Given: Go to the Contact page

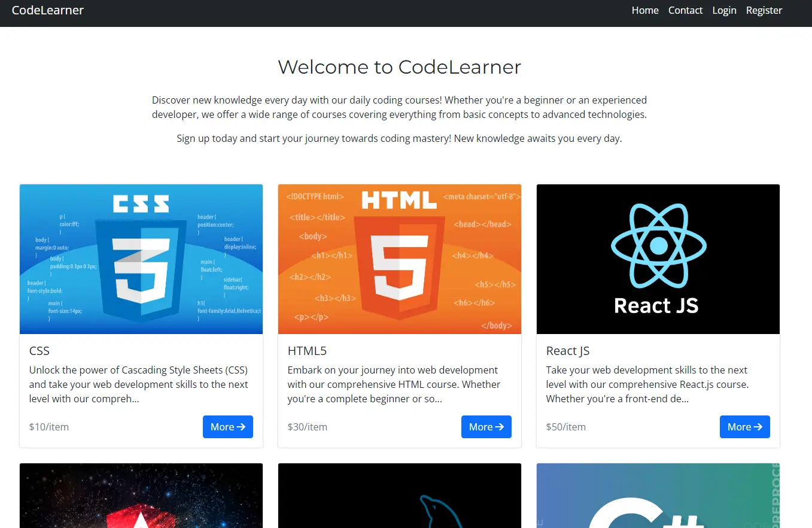Looking at the screenshot, I should pyautogui.click(x=685, y=10).
